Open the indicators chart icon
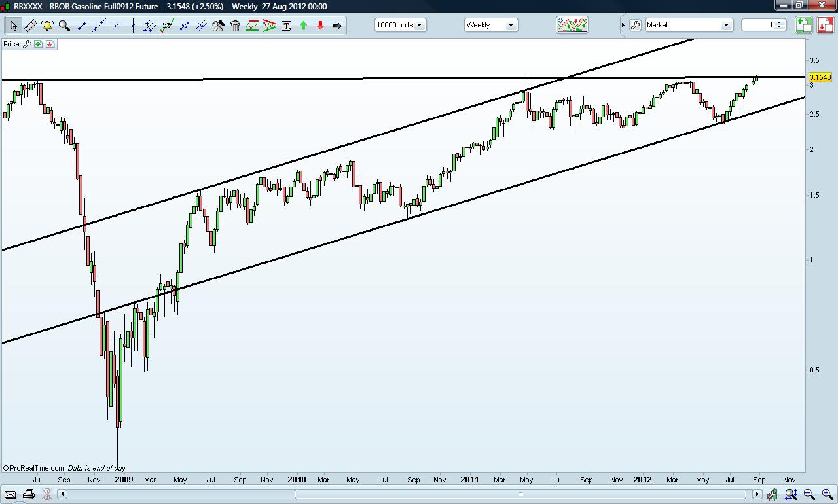Screen dimensions: 838x504 [572, 25]
